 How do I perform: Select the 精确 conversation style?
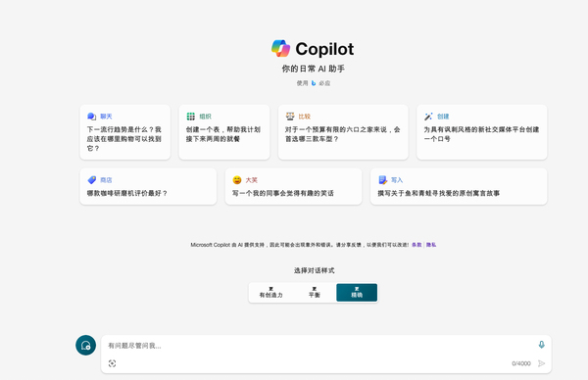(x=357, y=292)
